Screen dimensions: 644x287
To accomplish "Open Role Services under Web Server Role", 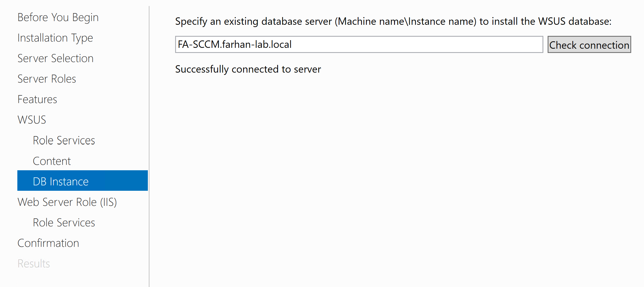I will (64, 223).
